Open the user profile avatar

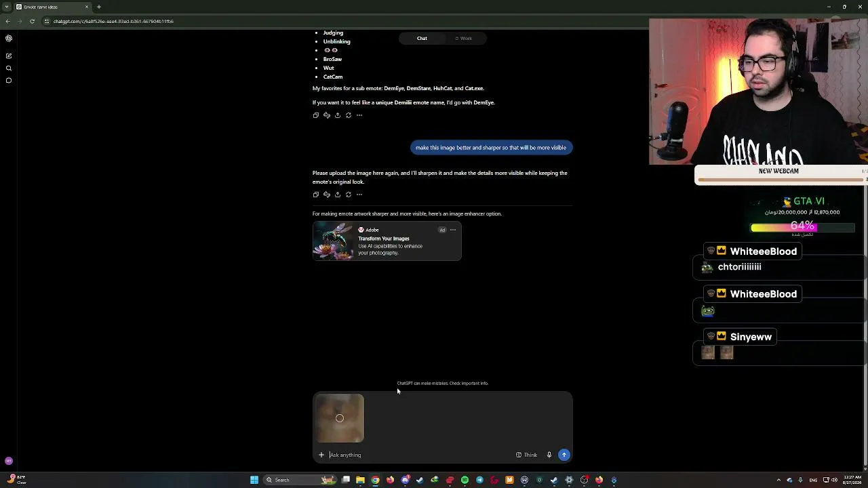[9, 461]
